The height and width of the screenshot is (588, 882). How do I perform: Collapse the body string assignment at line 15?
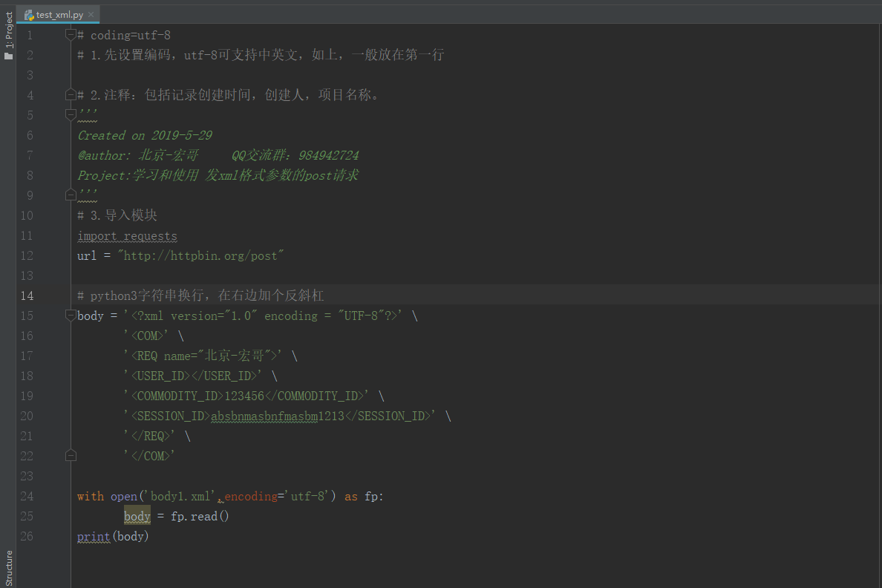[71, 315]
